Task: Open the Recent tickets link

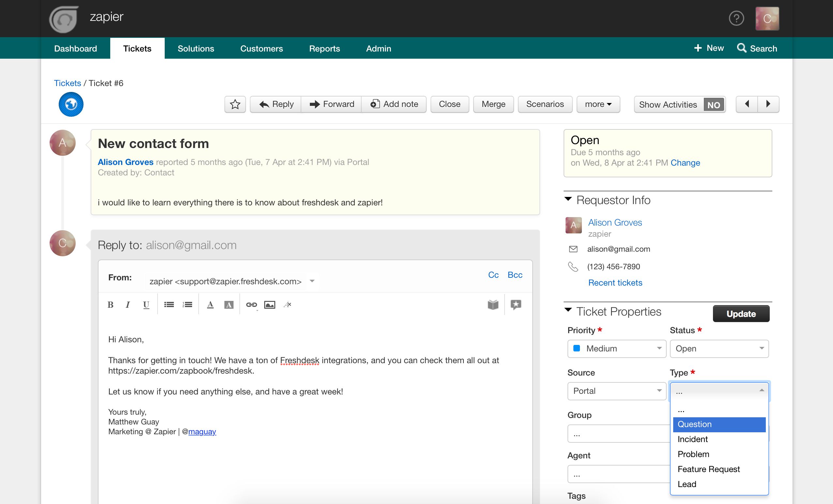Action: [x=615, y=283]
